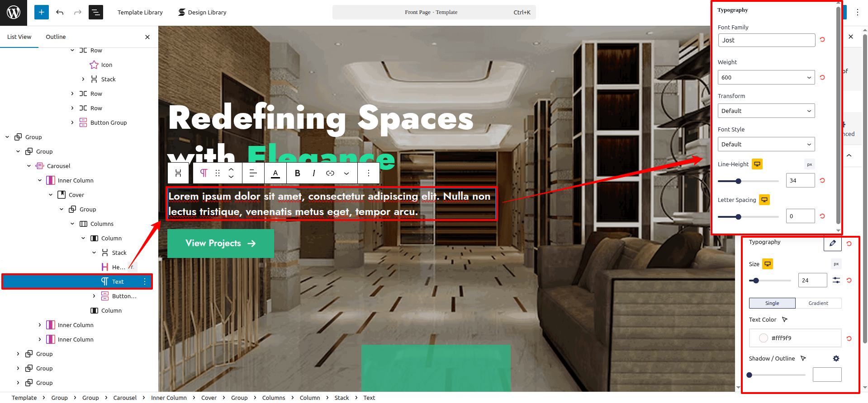This screenshot has width=868, height=403.
Task: Open the block inserter plus button
Action: [x=41, y=12]
